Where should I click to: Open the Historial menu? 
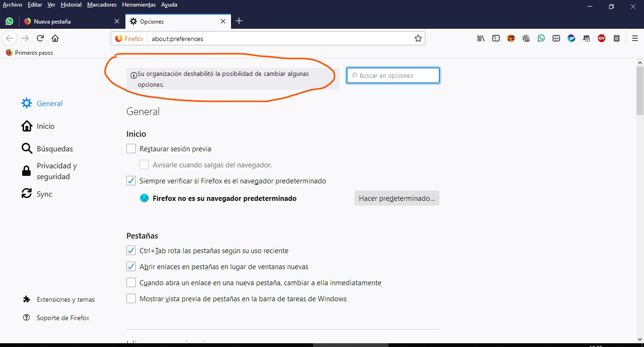pos(71,5)
